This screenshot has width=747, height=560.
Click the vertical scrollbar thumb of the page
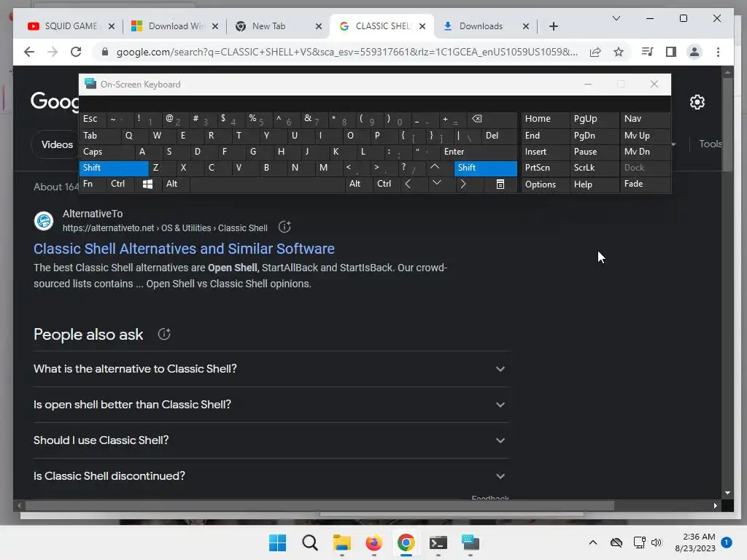tap(727, 124)
